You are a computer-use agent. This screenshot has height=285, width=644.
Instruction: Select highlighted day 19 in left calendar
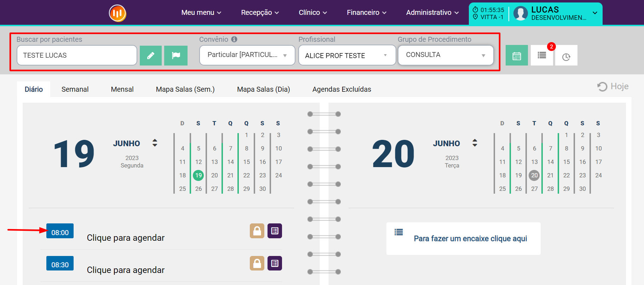(x=199, y=175)
